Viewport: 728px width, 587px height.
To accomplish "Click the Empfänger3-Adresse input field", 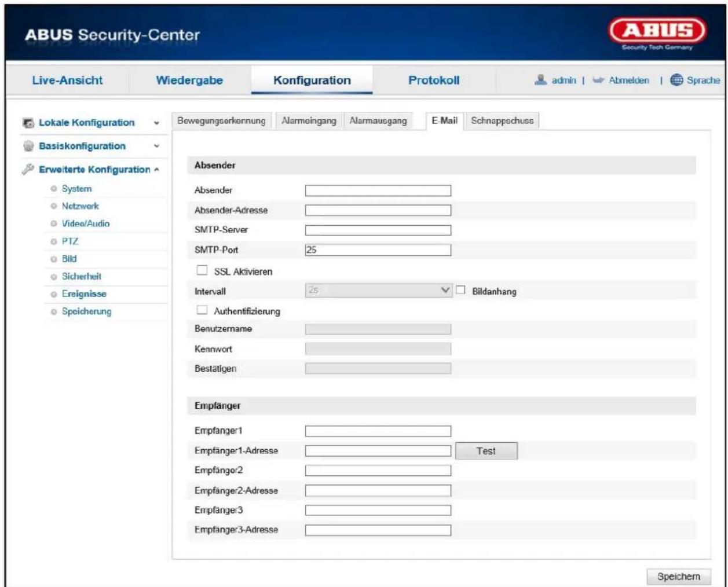I will [378, 530].
